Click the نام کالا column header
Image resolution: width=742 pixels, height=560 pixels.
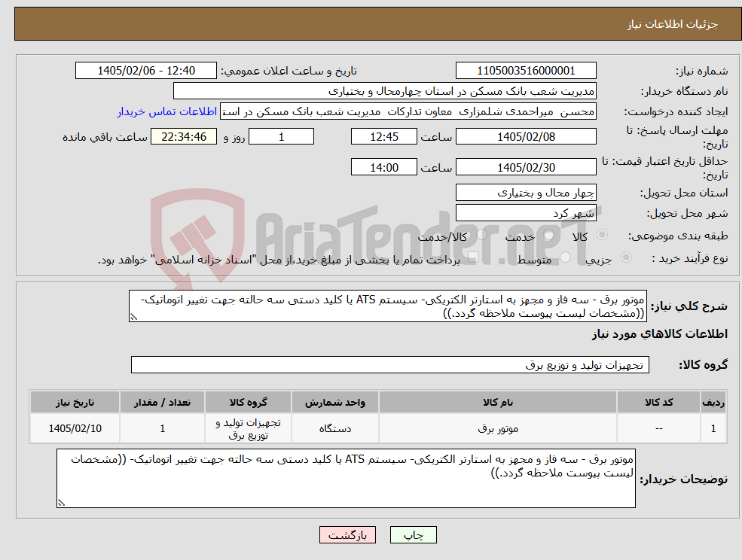pos(498,402)
